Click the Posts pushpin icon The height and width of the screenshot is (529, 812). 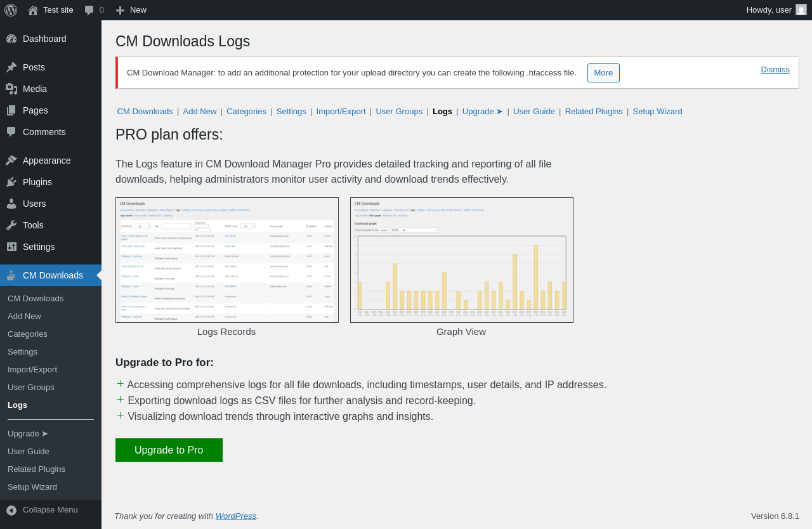coord(11,67)
